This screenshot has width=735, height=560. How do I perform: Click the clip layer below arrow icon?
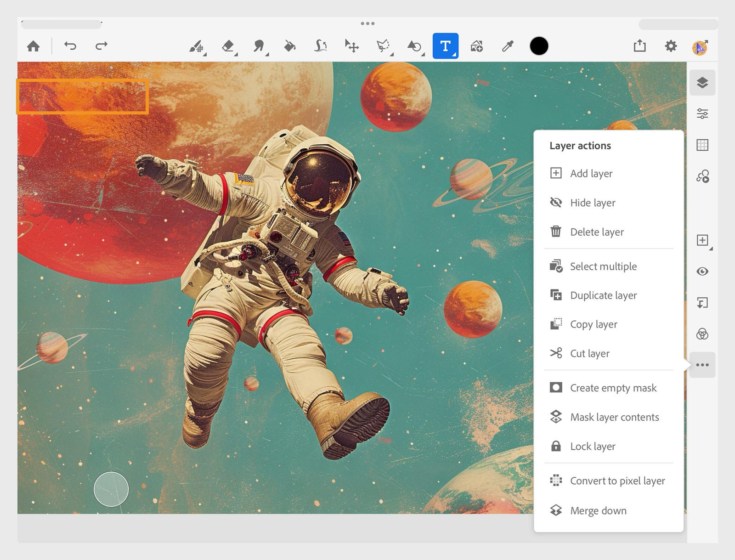(x=702, y=303)
